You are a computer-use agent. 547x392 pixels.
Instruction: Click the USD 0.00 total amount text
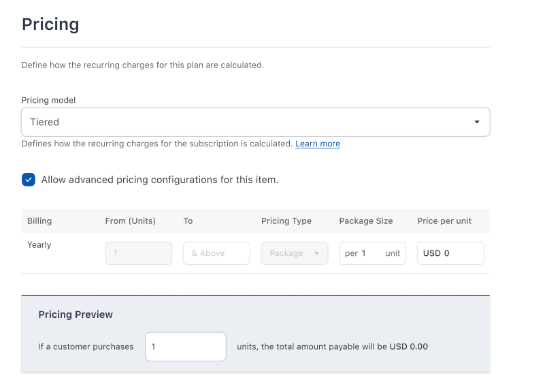coord(409,346)
